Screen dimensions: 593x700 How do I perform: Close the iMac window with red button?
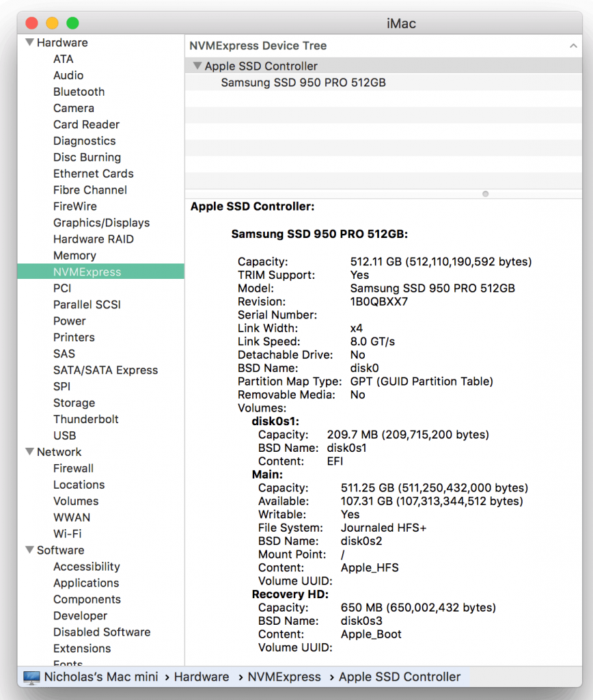coord(31,23)
